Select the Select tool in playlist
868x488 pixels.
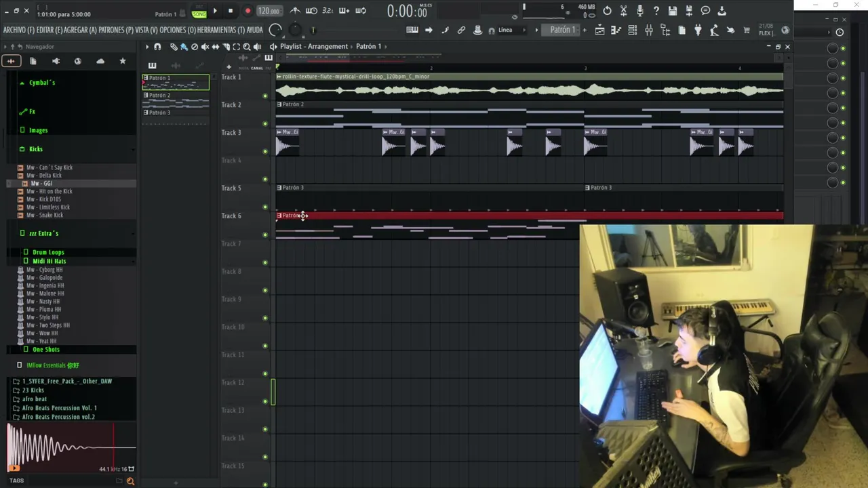tap(236, 46)
